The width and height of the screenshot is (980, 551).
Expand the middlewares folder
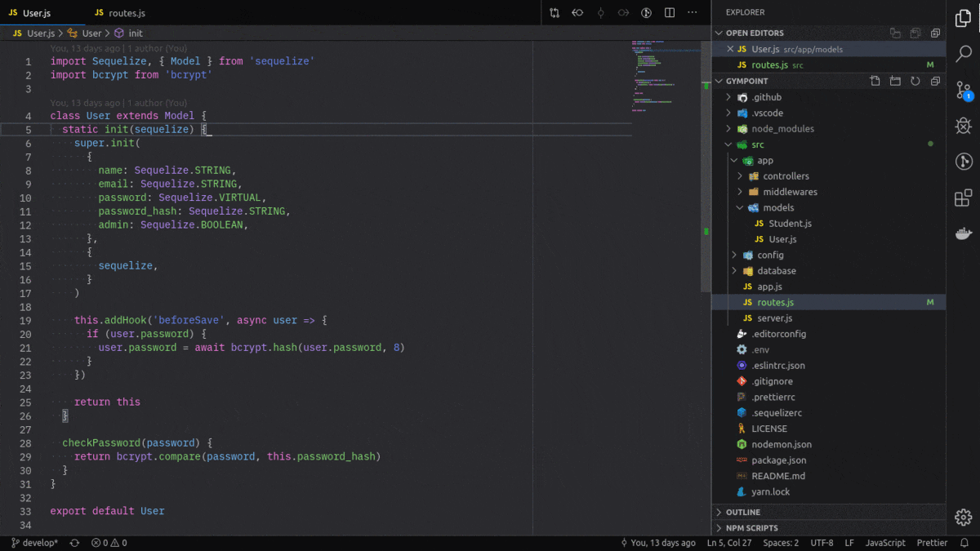(740, 192)
